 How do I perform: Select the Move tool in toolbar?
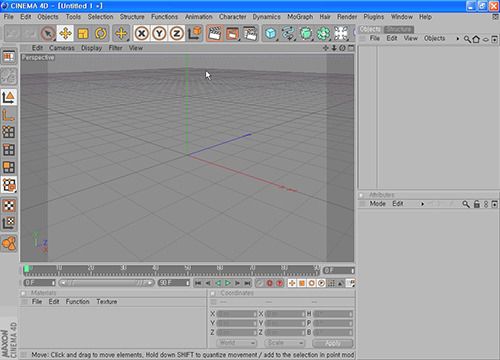click(65, 33)
